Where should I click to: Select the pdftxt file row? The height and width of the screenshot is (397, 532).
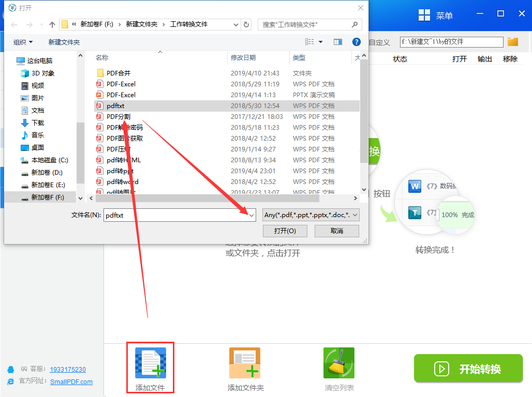coord(226,106)
